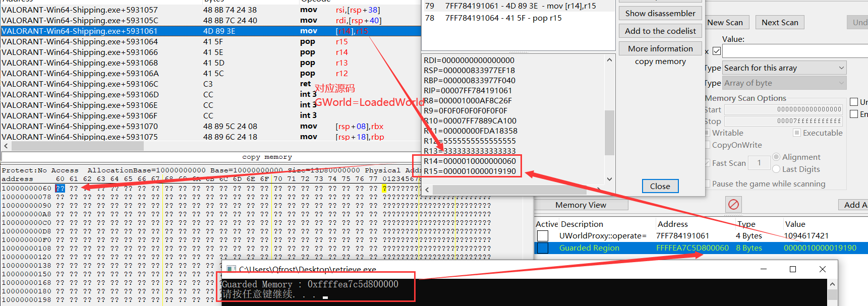The width and height of the screenshot is (868, 306).
Task: Toggle the CopyOnWrite checkbox
Action: click(x=708, y=145)
